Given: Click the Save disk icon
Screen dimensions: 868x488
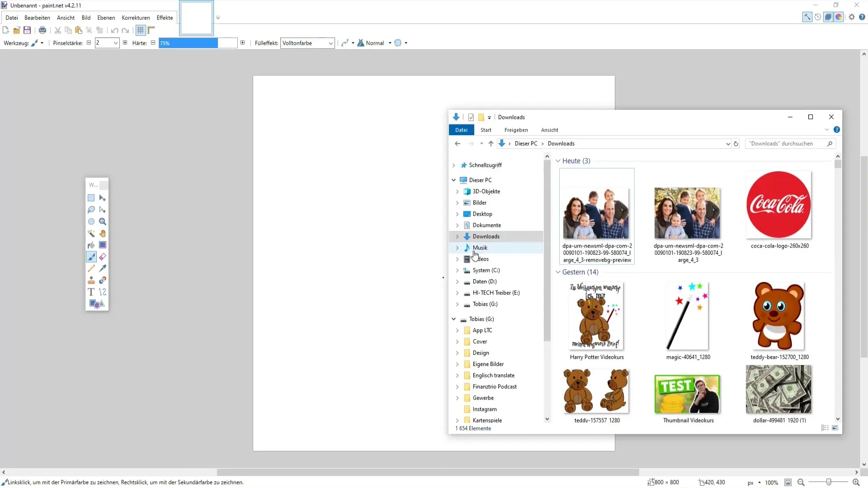Looking at the screenshot, I should tap(27, 30).
